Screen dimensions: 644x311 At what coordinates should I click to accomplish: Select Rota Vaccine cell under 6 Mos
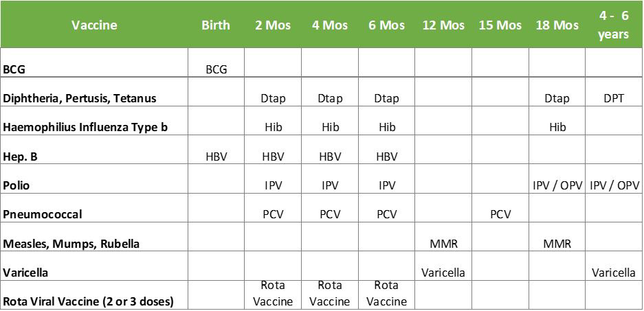tap(386, 293)
